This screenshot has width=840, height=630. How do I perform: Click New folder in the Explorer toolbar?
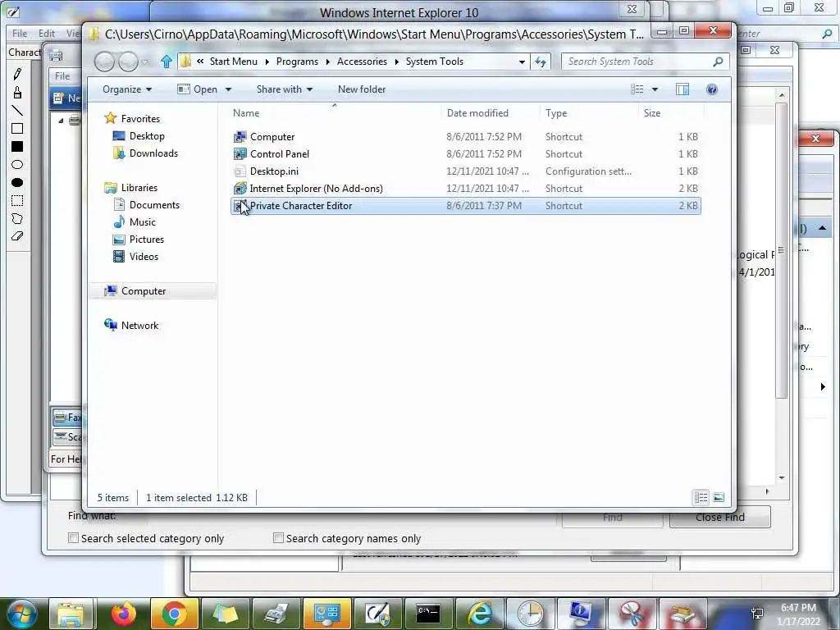362,89
